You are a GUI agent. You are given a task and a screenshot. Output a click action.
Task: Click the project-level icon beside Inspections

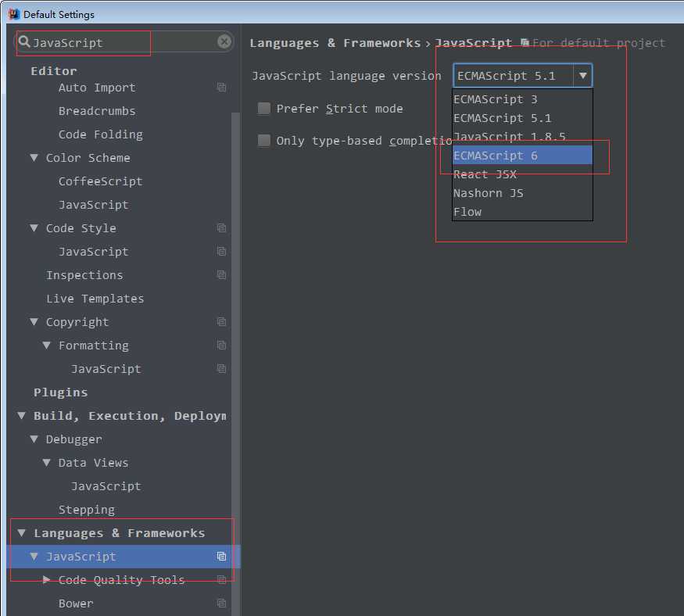(x=221, y=275)
